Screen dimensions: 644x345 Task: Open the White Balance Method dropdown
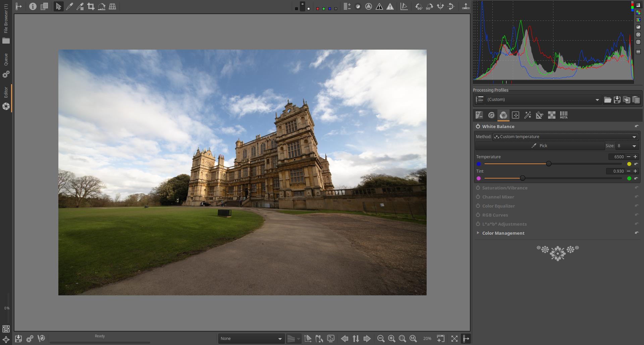(565, 137)
